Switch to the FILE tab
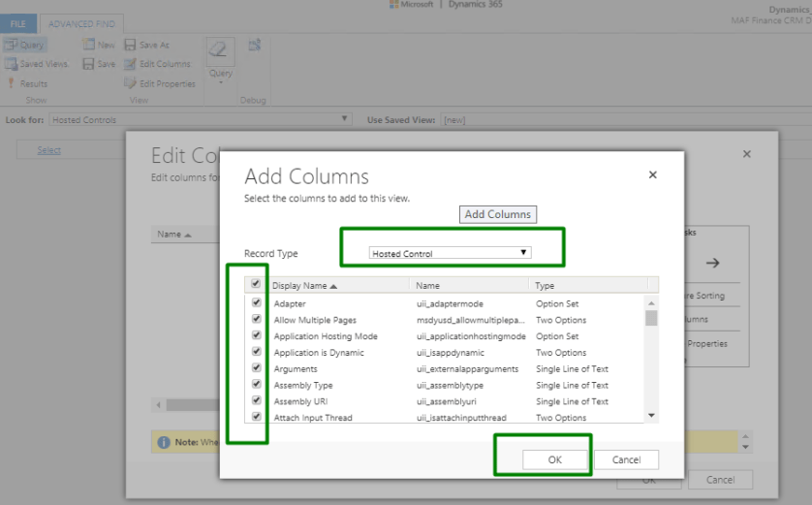The height and width of the screenshot is (505, 812). pyautogui.click(x=17, y=23)
